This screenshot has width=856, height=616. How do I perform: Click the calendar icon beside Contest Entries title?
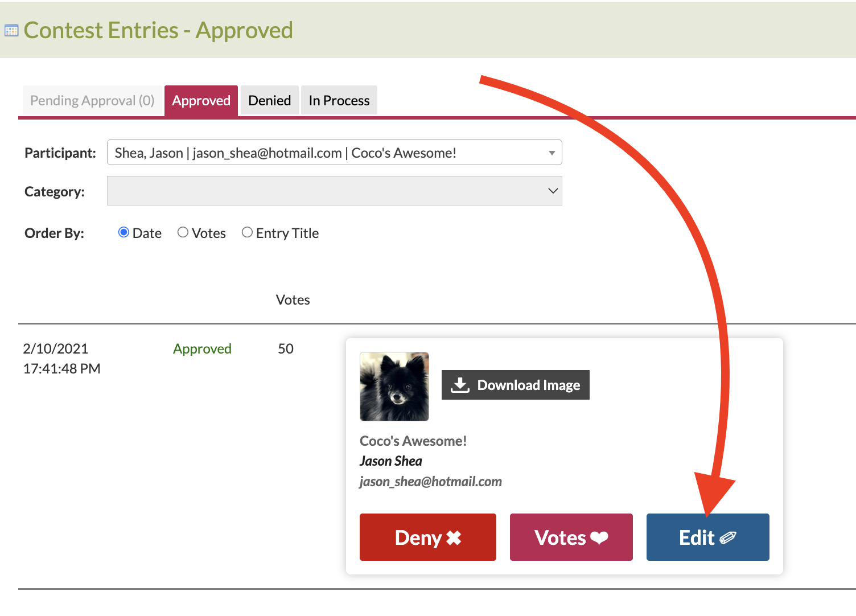pyautogui.click(x=11, y=31)
